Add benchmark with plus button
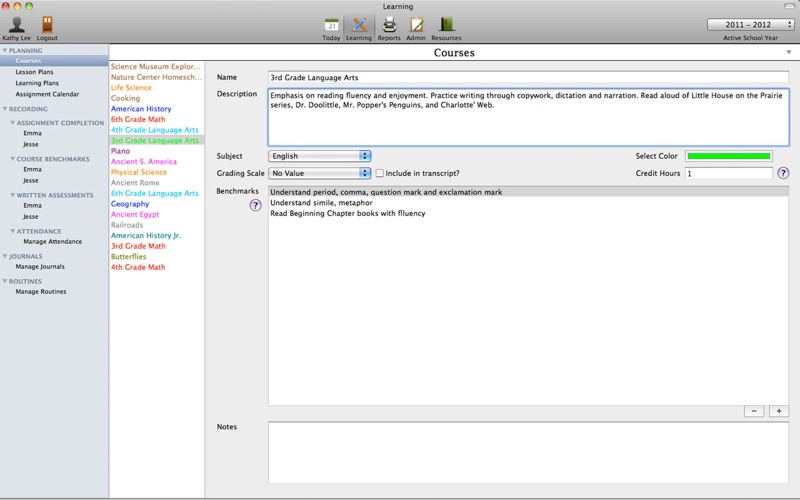Viewport: 800px width, 500px height. tap(779, 411)
